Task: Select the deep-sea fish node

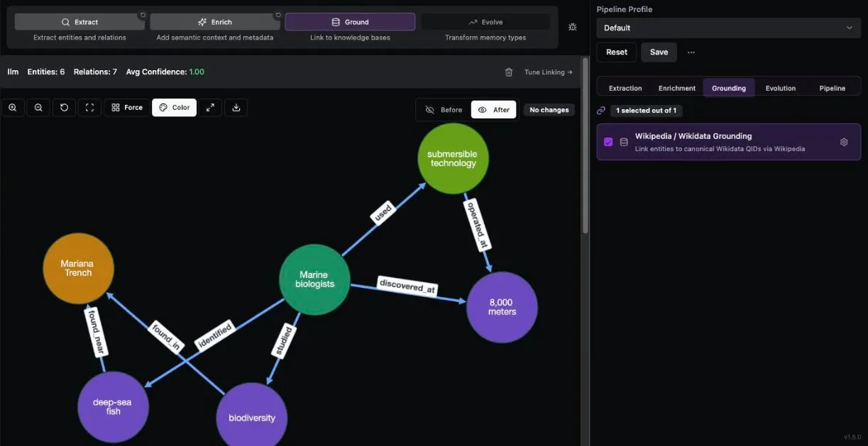Action: pos(113,406)
